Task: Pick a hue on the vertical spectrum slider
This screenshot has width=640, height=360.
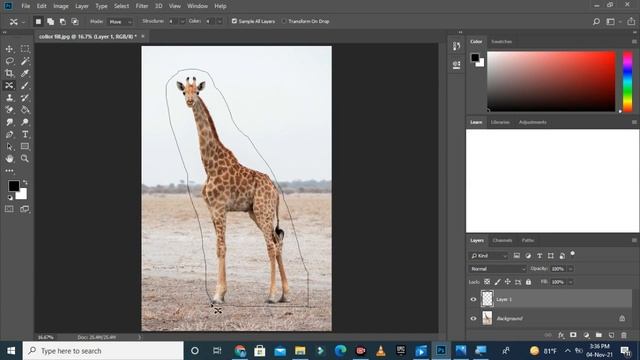Action: click(x=627, y=82)
